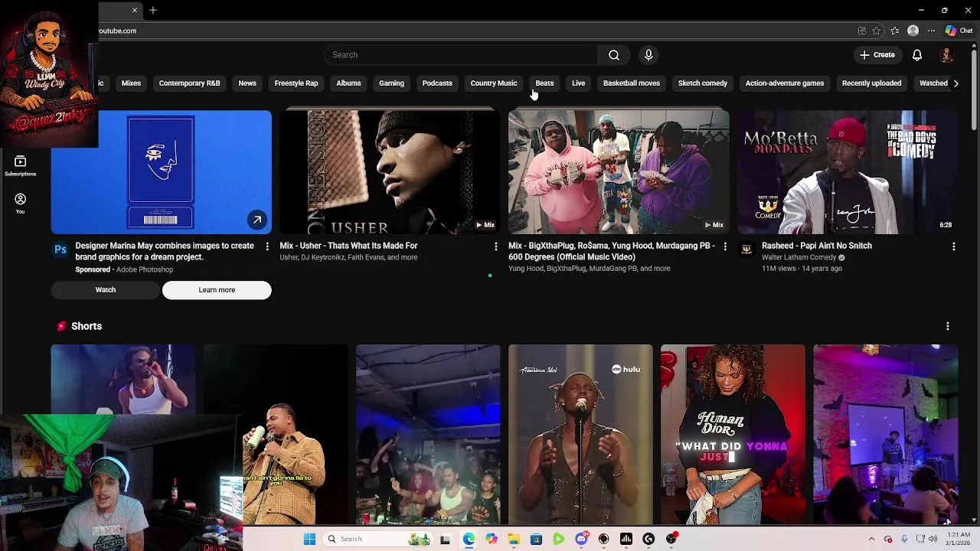The height and width of the screenshot is (551, 980).
Task: Open Edge Settings and more menu
Action: (931, 31)
